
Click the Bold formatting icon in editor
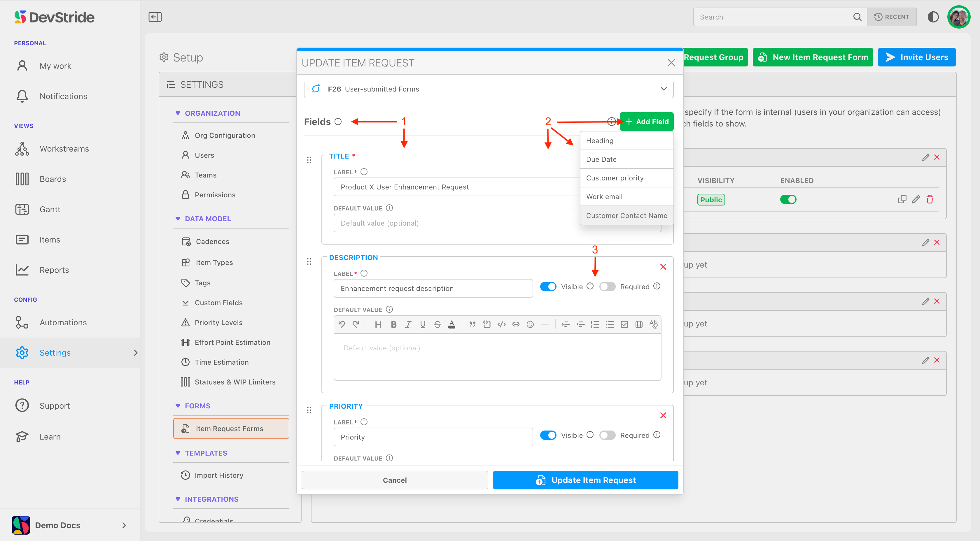pos(393,324)
